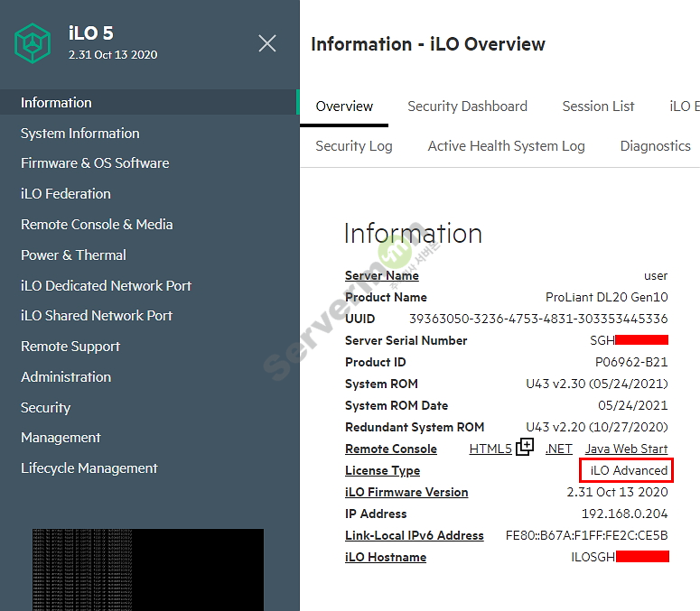This screenshot has height=611, width=700.
Task: Open HTML5 console in new window icon
Action: point(525,447)
